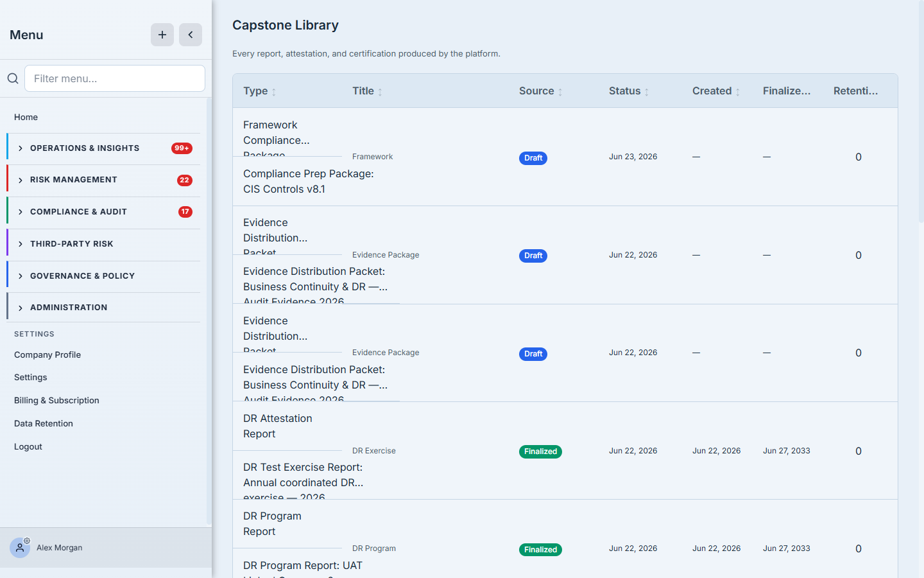
Task: Click Finalized badge in DR Attestation Report row
Action: point(540,451)
